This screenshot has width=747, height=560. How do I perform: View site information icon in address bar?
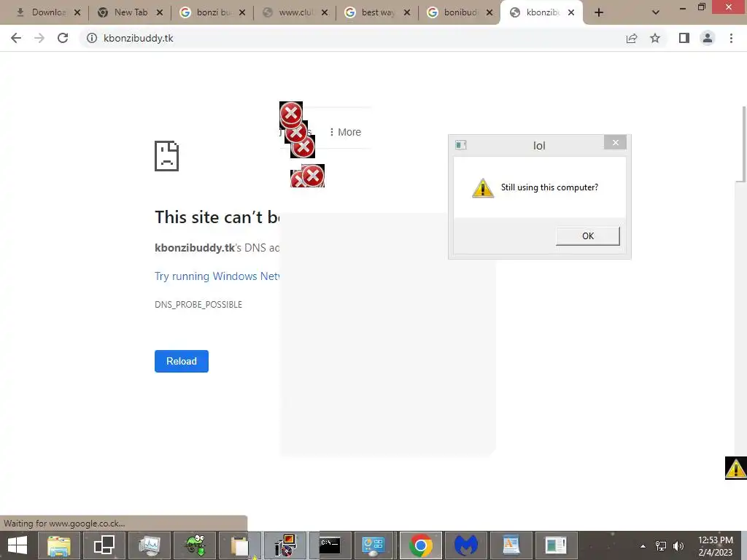[91, 38]
